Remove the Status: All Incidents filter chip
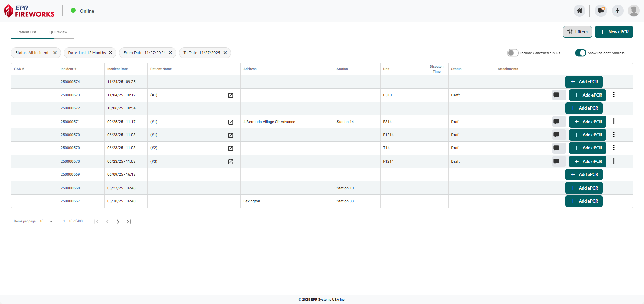This screenshot has width=644, height=304. pos(55,53)
